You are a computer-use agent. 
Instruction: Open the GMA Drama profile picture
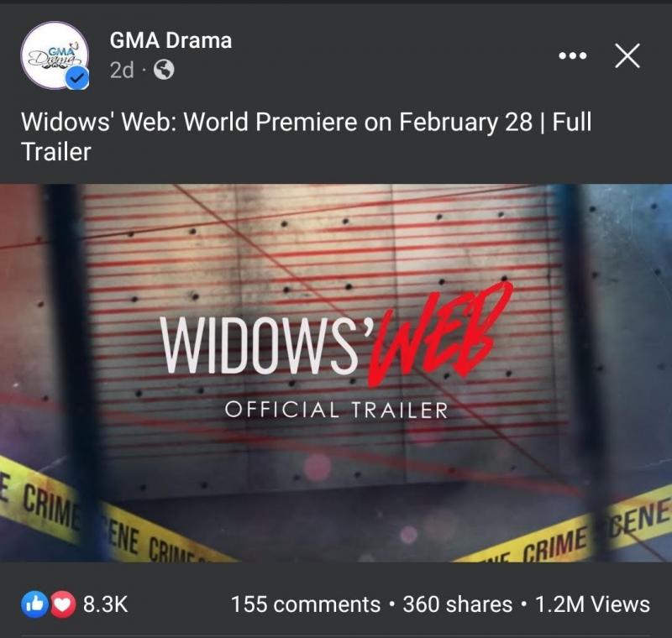coord(55,55)
